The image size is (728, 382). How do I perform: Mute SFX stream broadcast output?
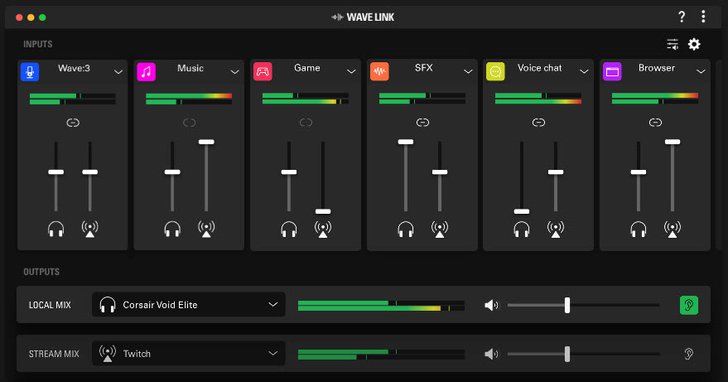point(440,229)
